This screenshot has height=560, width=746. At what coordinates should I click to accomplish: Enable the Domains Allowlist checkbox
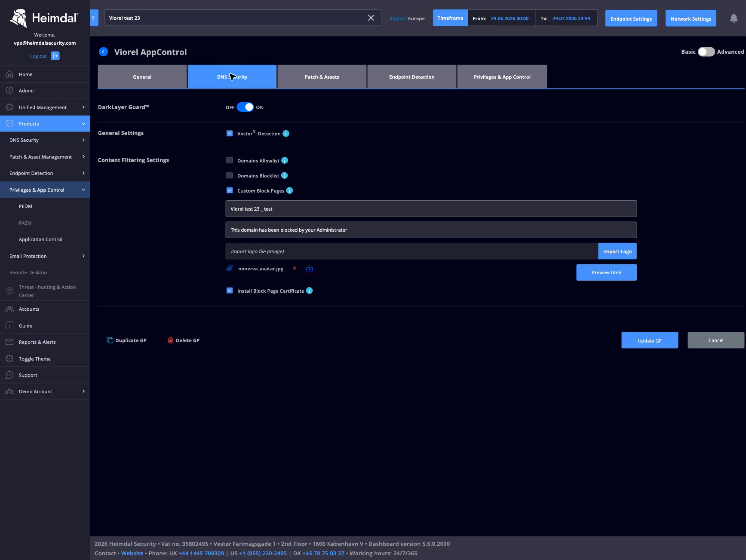pyautogui.click(x=230, y=161)
